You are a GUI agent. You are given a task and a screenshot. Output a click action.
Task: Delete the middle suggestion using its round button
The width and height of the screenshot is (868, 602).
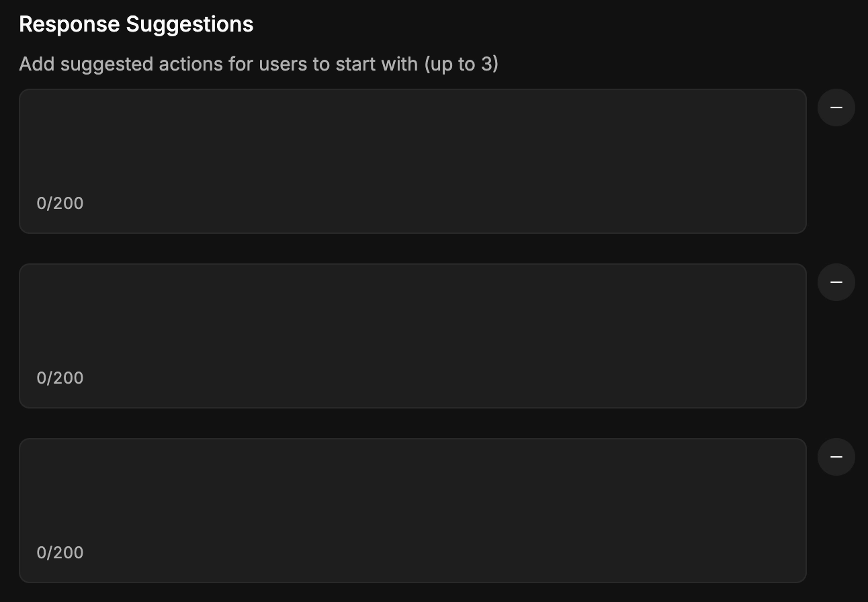836,282
